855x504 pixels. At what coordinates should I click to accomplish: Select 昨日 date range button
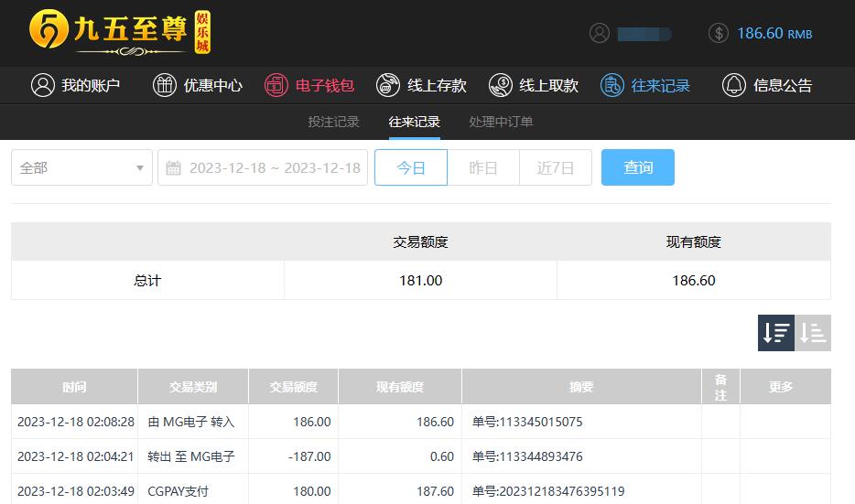tap(483, 167)
